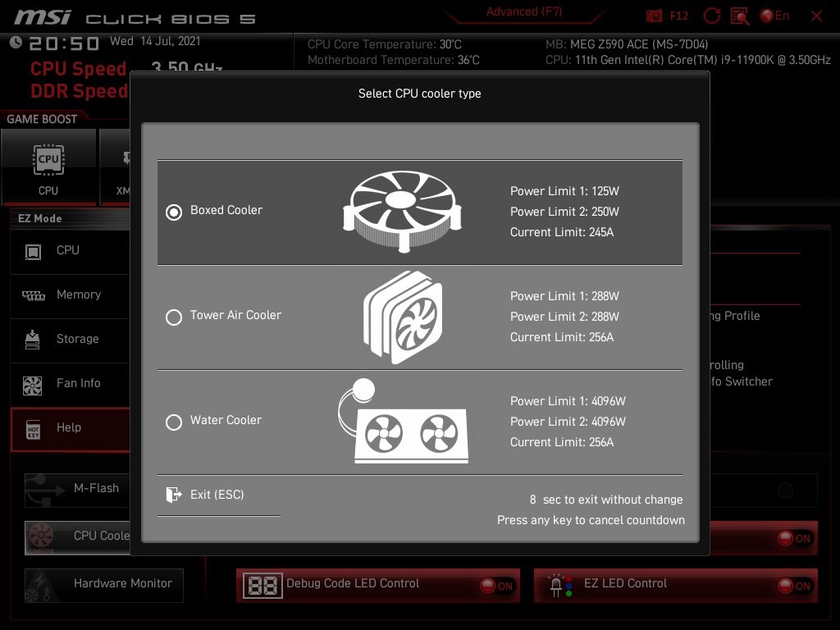840x630 pixels.
Task: Click the refresh circular arrow icon
Action: (x=711, y=16)
